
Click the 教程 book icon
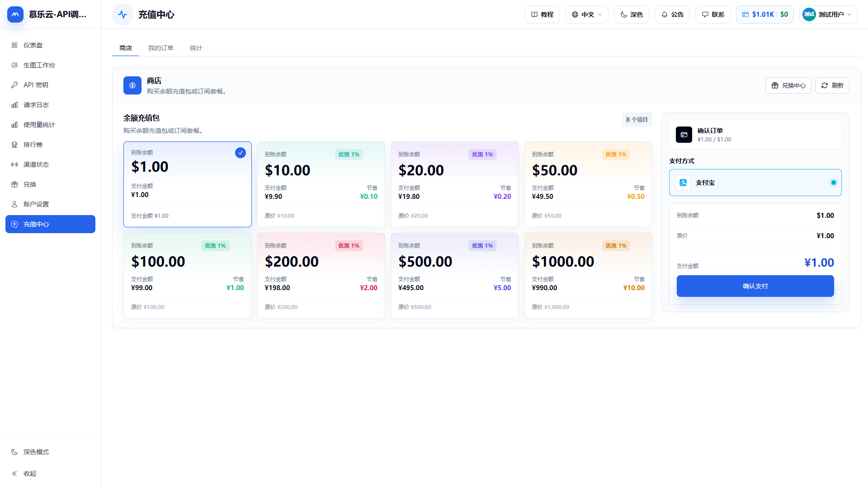[534, 14]
